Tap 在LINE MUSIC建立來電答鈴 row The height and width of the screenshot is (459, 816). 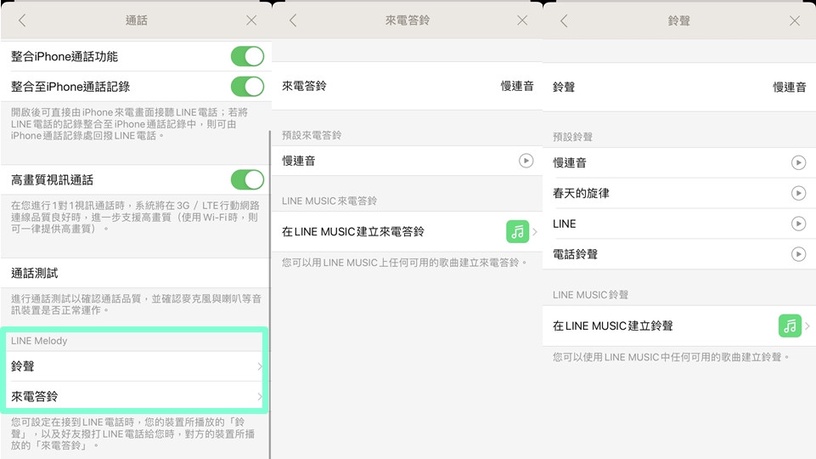pos(407,232)
